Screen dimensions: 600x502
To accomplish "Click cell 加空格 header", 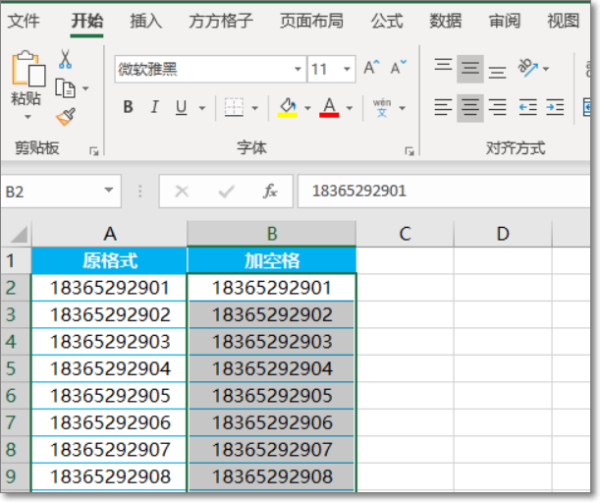I will pos(272,261).
